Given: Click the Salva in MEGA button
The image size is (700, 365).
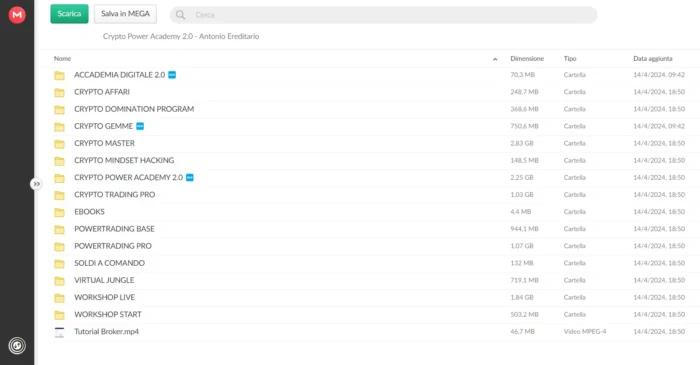Looking at the screenshot, I should coord(125,14).
